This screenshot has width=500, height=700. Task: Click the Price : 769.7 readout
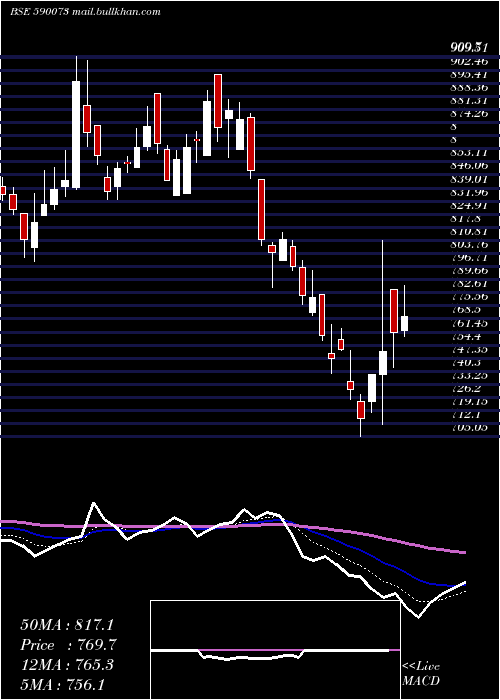(x=69, y=645)
